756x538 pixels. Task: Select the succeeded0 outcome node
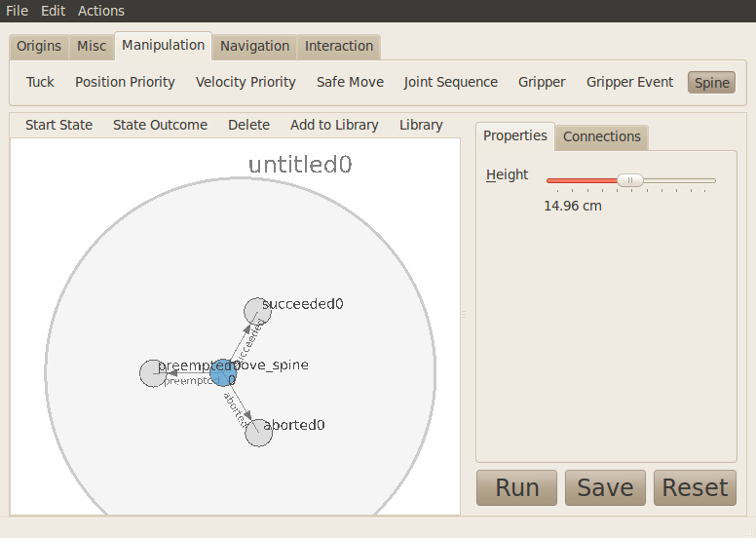click(256, 311)
